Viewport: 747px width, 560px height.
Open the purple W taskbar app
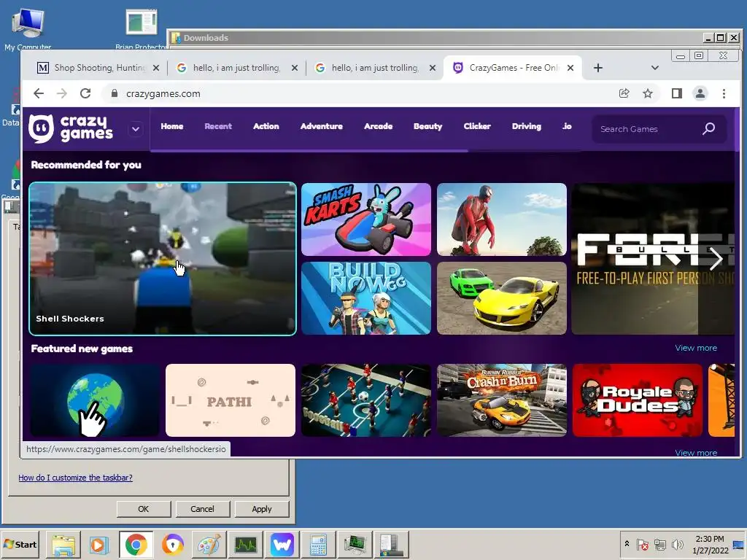click(282, 544)
